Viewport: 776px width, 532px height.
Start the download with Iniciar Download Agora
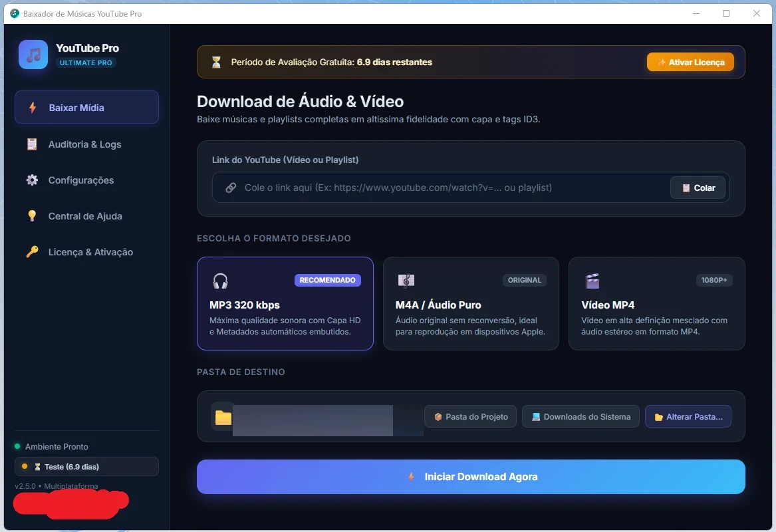tap(471, 477)
